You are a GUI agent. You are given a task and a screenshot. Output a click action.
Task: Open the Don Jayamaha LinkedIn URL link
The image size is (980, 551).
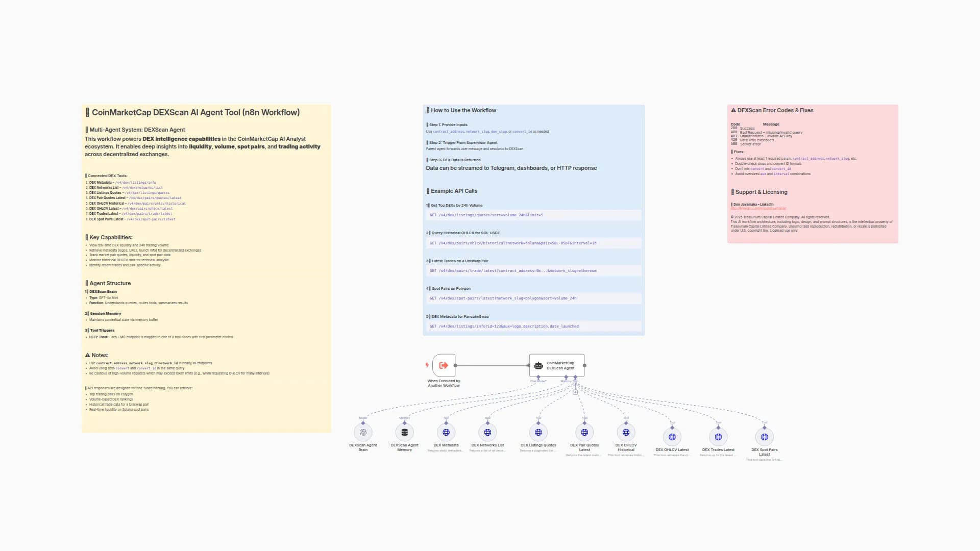758,209
